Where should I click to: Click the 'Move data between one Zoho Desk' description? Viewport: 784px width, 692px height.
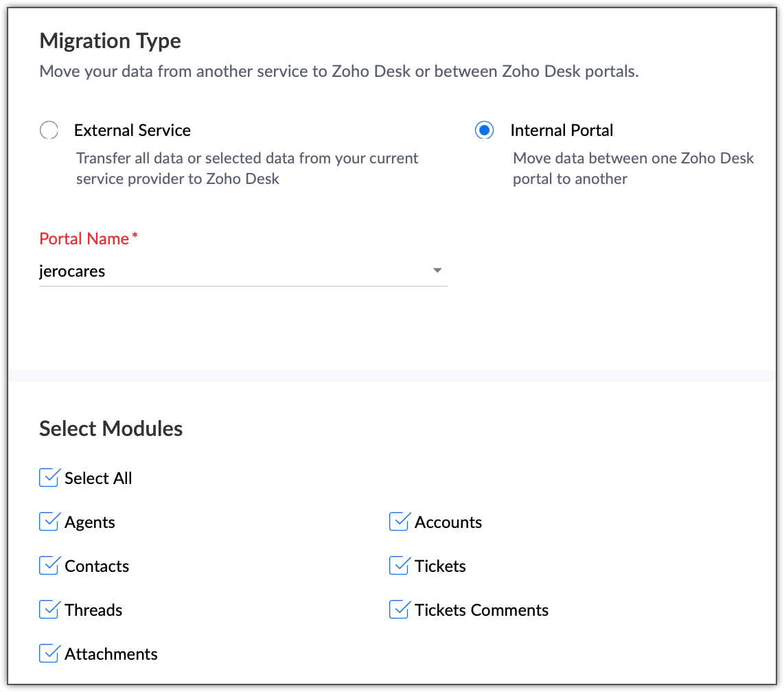(x=634, y=168)
